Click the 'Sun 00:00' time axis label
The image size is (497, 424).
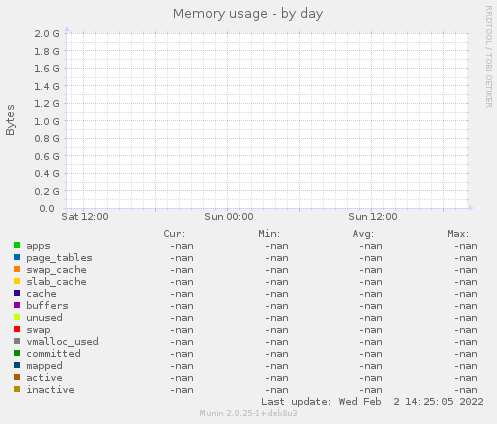[x=229, y=217]
